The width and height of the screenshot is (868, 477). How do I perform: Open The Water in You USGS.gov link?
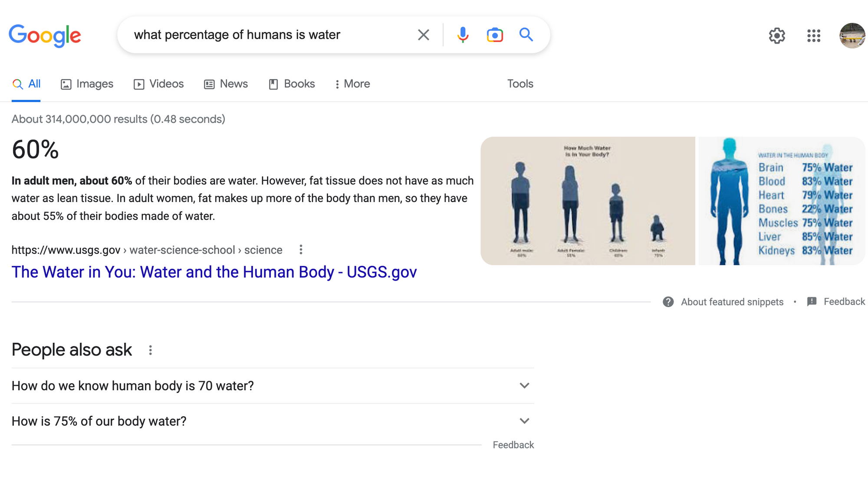click(x=214, y=272)
